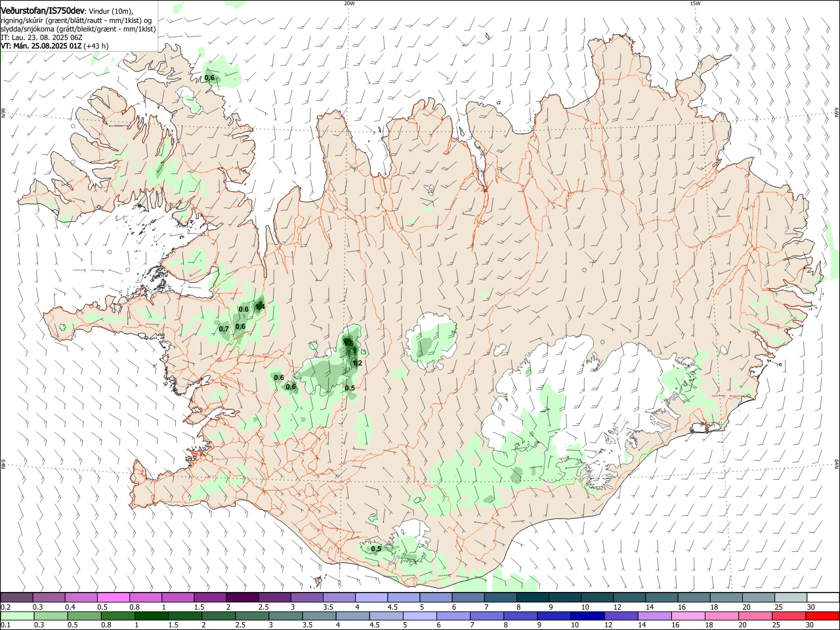
Task: Click the 20W longitude label
Action: (x=349, y=3)
